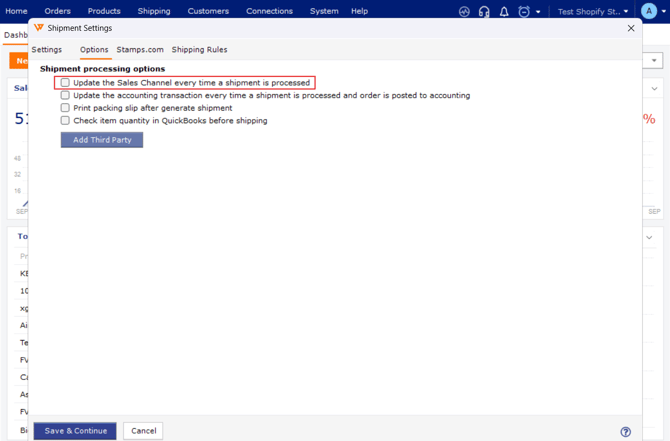The width and height of the screenshot is (670, 441).
Task: Check Update the accounting transaction option
Action: pos(65,96)
